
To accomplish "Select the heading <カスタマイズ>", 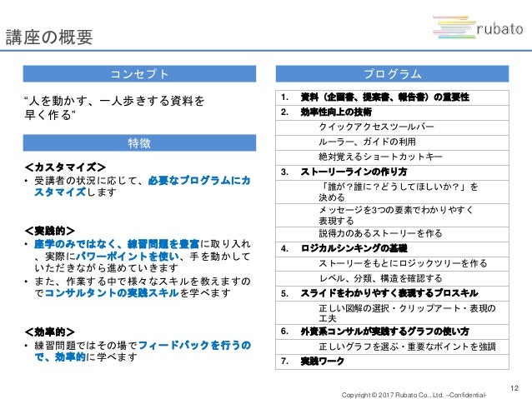I will click(x=65, y=167).
